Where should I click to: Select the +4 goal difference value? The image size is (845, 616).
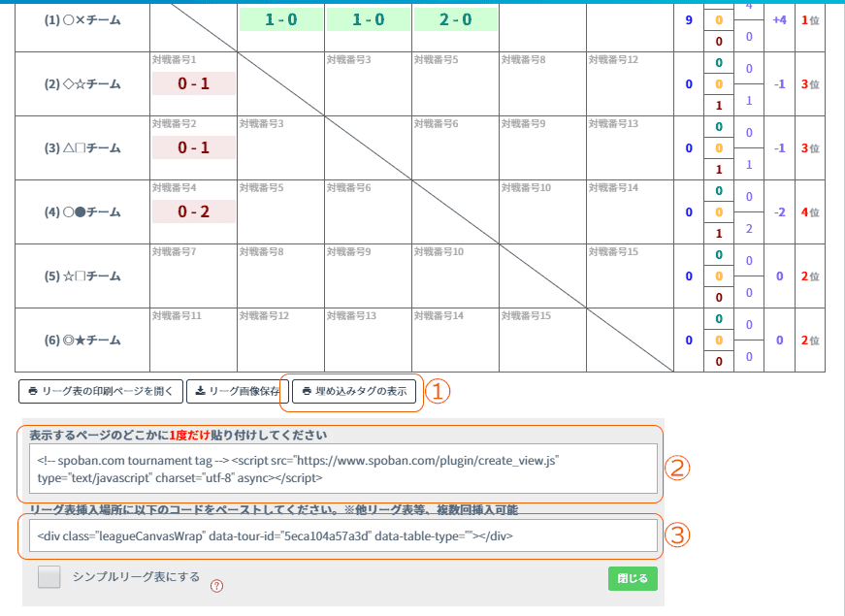tap(779, 20)
